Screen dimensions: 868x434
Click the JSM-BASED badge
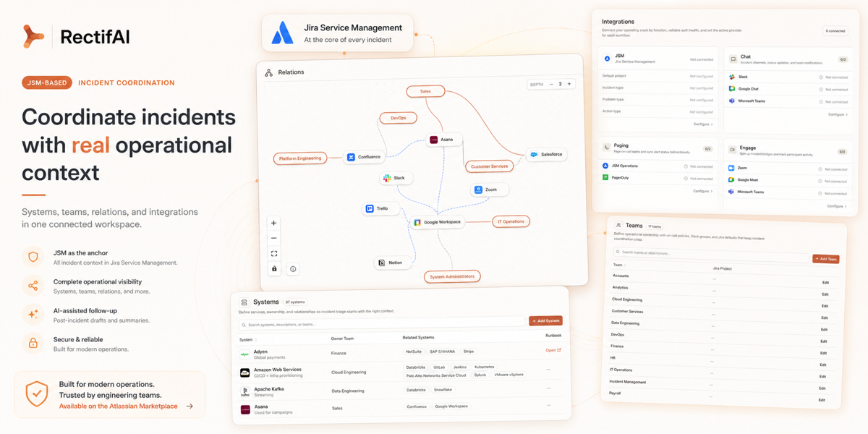tap(46, 82)
